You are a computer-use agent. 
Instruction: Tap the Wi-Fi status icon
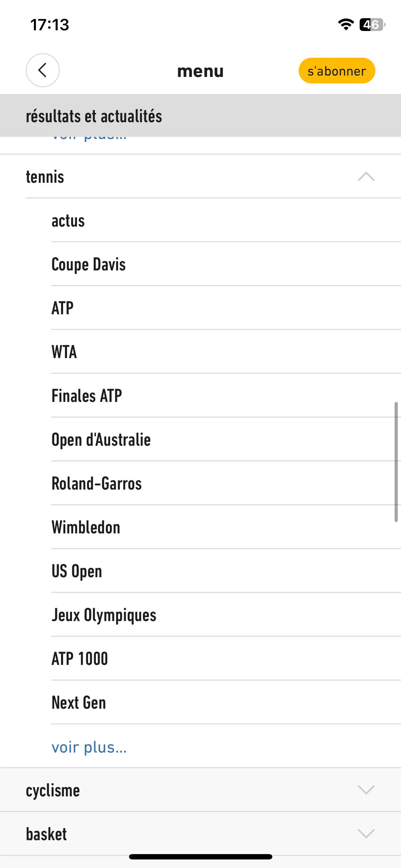(x=346, y=24)
